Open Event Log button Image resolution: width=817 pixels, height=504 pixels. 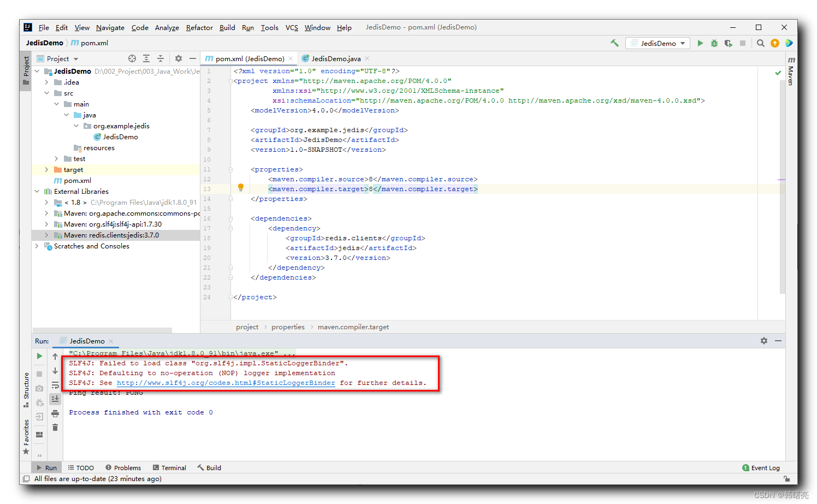pos(761,468)
